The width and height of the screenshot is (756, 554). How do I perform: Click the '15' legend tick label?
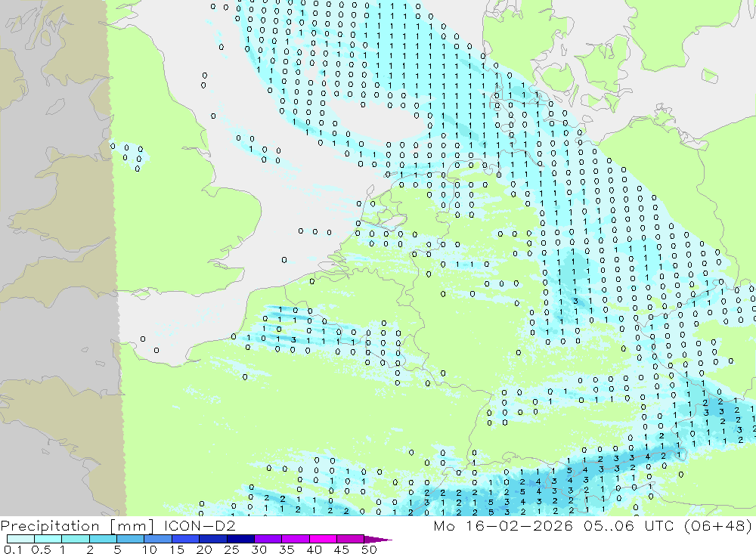tap(177, 549)
